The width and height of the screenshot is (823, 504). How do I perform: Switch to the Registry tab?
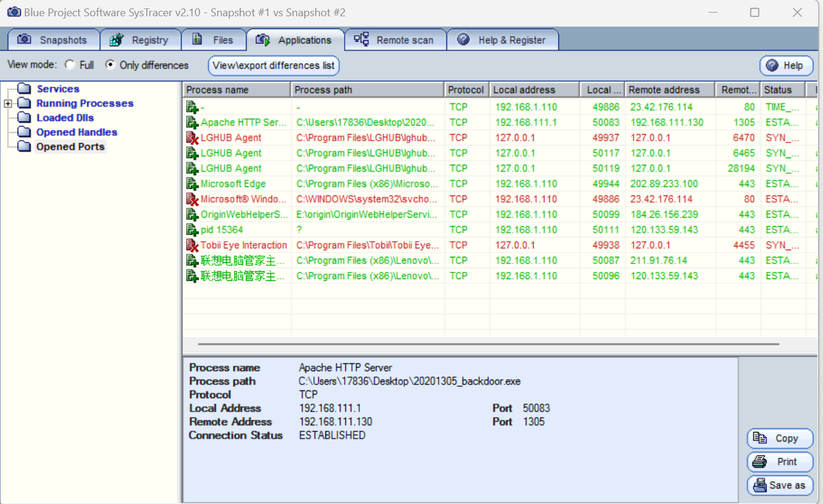coord(140,40)
